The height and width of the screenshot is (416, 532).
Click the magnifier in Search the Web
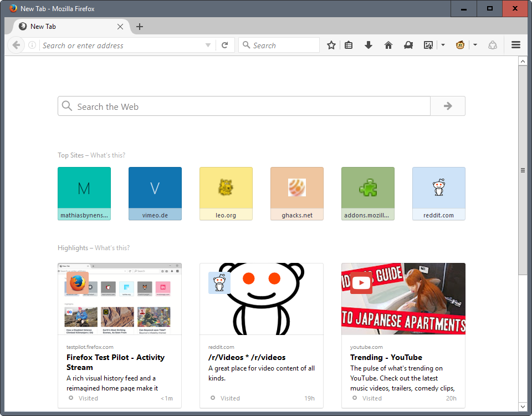click(67, 106)
